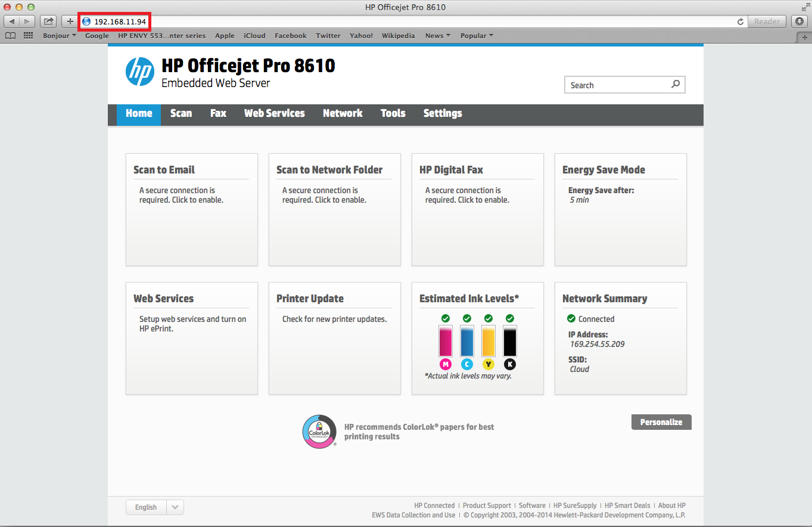Click the Safari share button icon

tap(48, 21)
